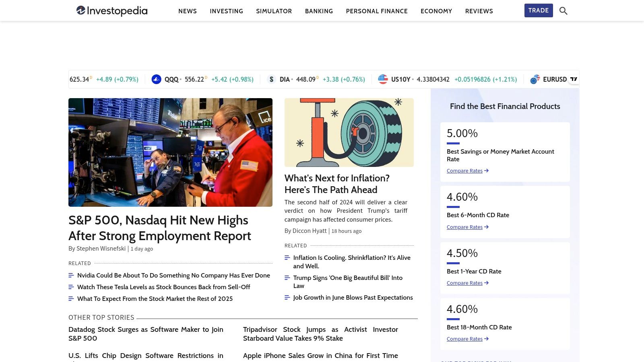This screenshot has width=644, height=362.
Task: Open the BANKING menu
Action: [319, 11]
